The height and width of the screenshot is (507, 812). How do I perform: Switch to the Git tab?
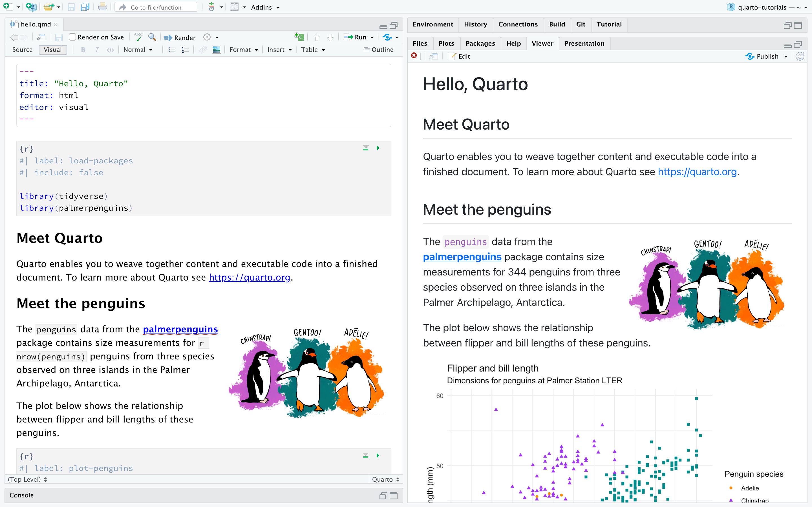(x=581, y=24)
